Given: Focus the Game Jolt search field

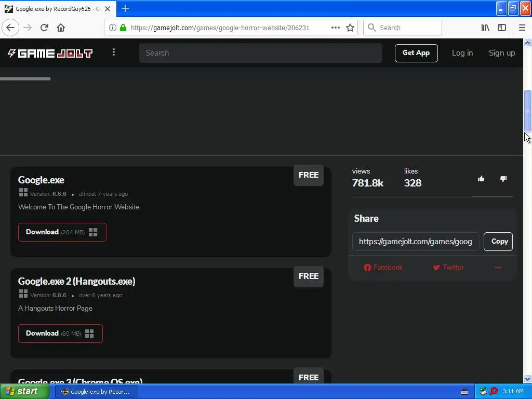Looking at the screenshot, I should tap(261, 53).
